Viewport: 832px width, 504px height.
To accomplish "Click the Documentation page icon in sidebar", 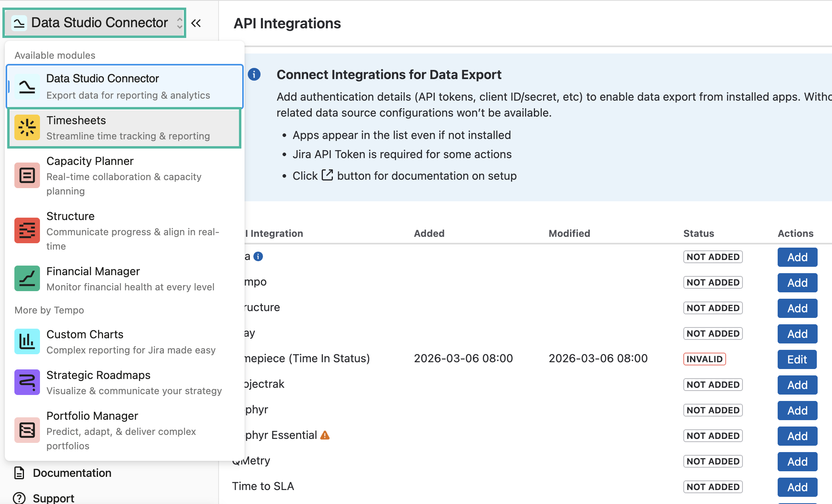I will pyautogui.click(x=19, y=473).
